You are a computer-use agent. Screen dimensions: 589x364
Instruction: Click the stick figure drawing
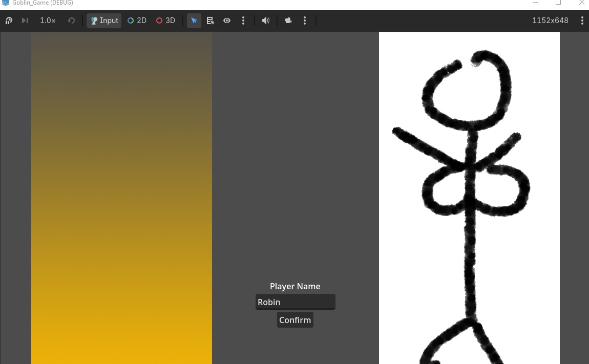tap(469, 198)
